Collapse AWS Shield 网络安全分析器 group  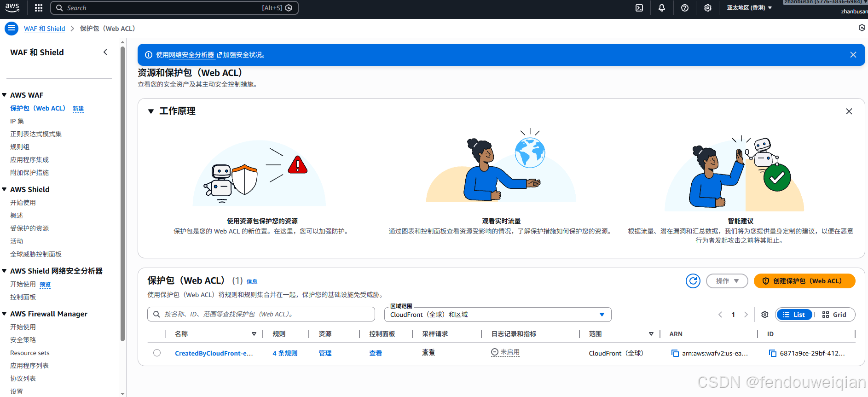[x=4, y=271]
